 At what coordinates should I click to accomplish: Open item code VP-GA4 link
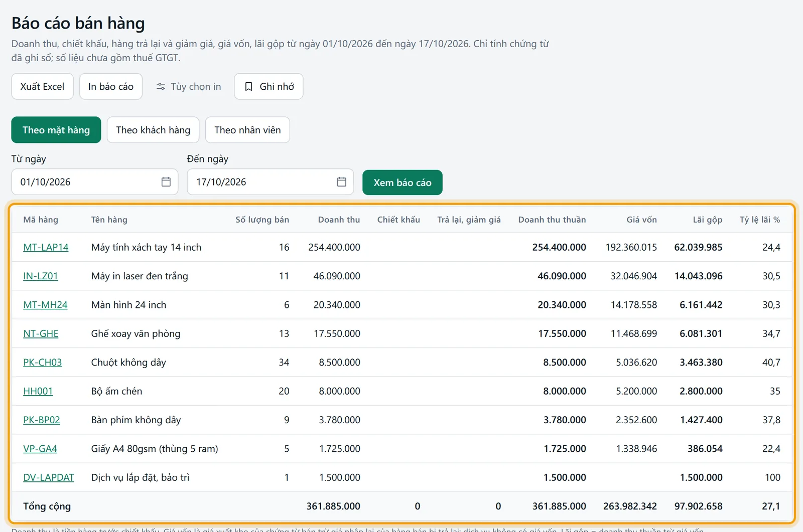(40, 449)
